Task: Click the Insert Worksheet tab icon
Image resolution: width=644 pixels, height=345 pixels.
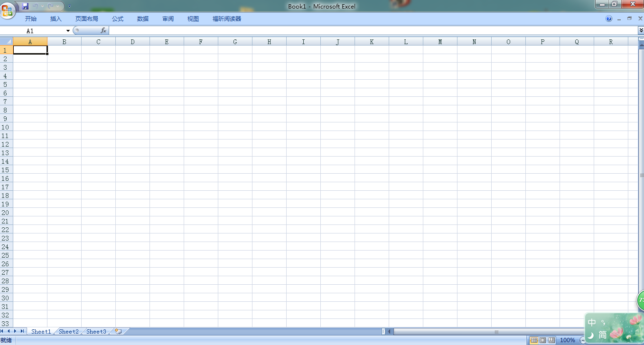Action: coord(118,332)
